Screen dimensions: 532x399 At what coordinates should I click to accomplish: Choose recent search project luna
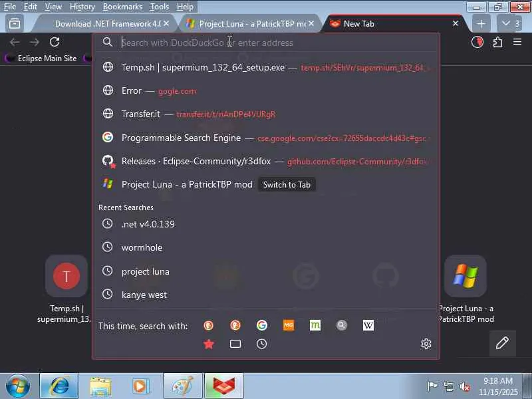point(266,271)
